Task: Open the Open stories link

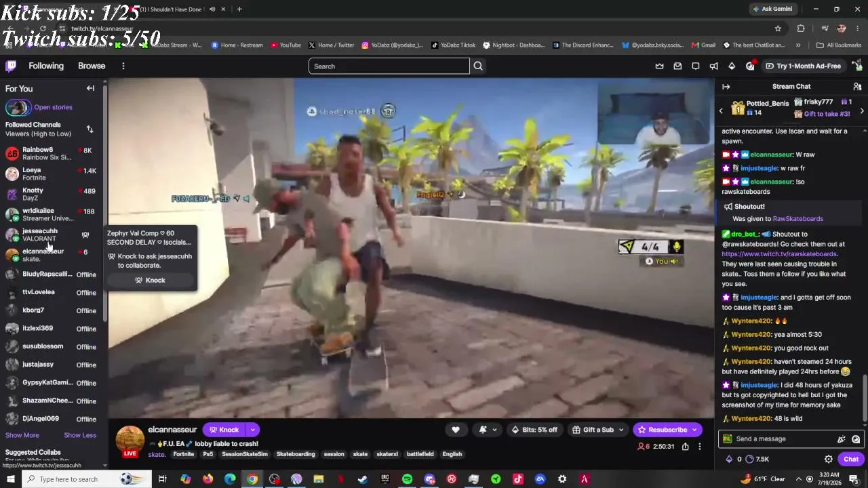Action: point(53,107)
